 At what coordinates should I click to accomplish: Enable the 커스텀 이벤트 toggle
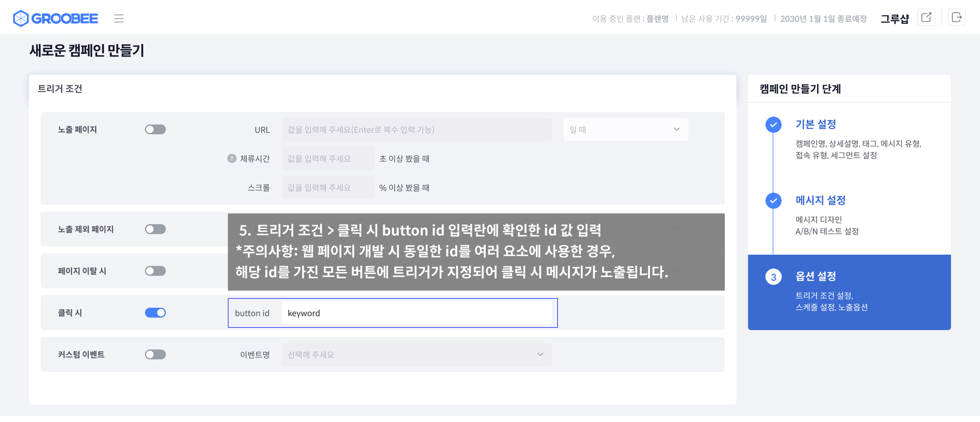click(x=155, y=354)
